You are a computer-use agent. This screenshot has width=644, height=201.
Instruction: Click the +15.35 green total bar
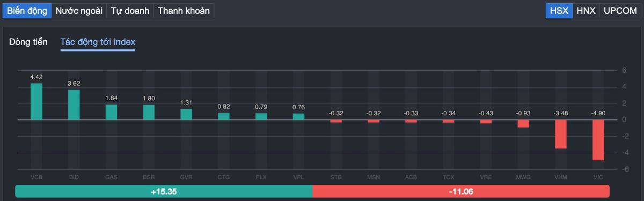coord(164,191)
